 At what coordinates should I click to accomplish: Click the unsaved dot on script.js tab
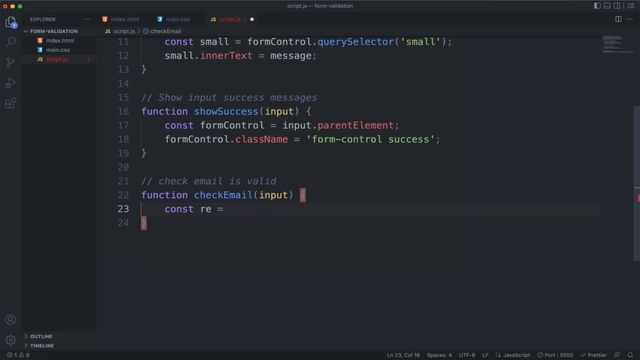(x=252, y=19)
